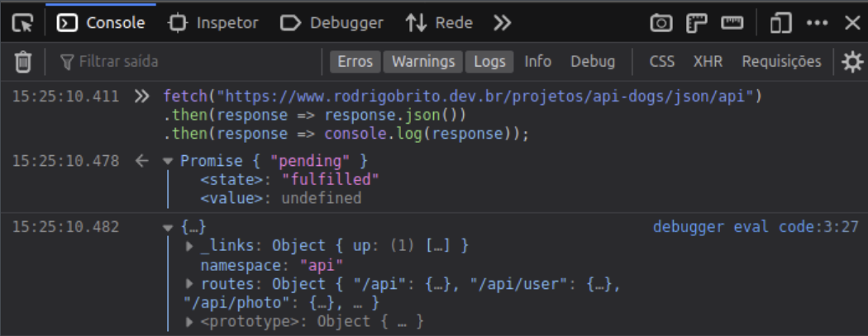
Task: Clear console output with trash icon
Action: [x=24, y=61]
